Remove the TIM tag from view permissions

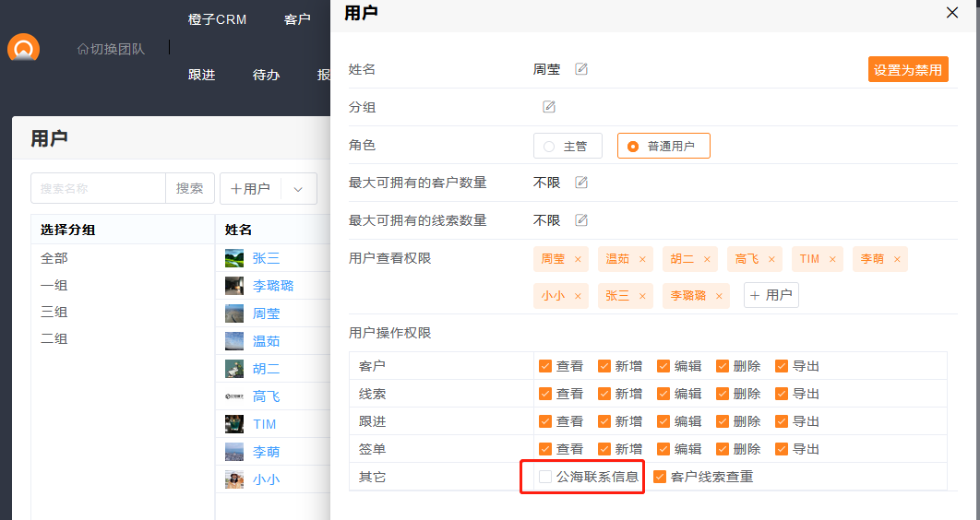point(832,259)
